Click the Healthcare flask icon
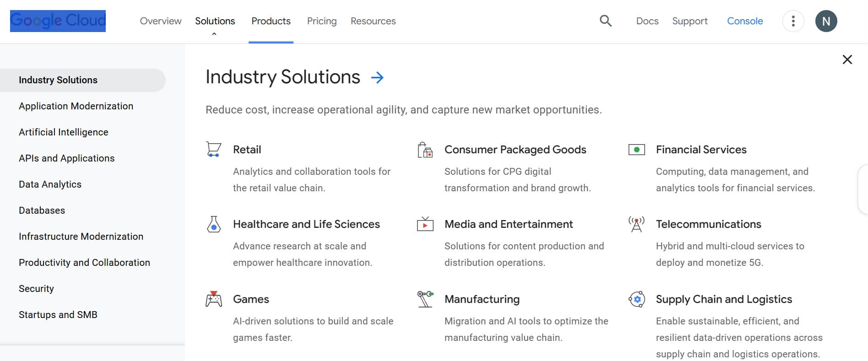 pos(214,224)
